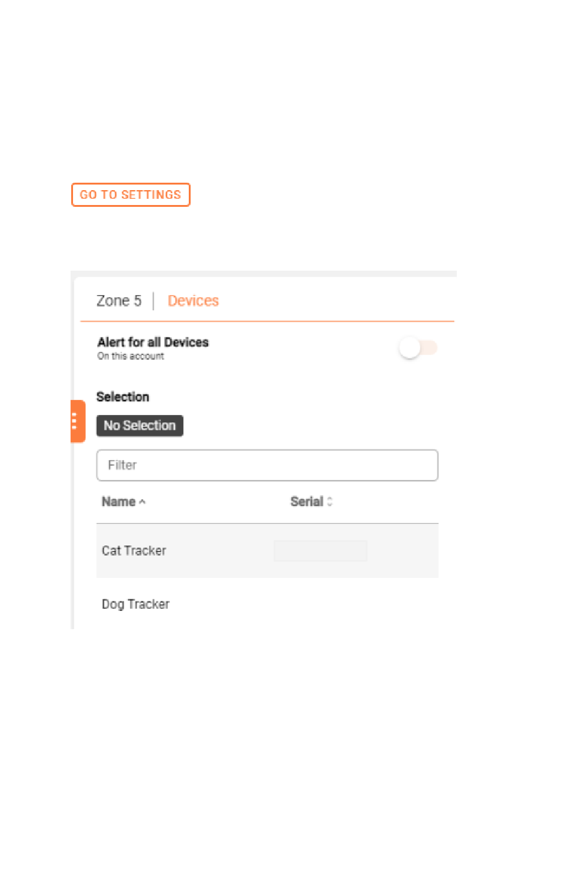Click the orange three-dot side handle

coord(77,421)
